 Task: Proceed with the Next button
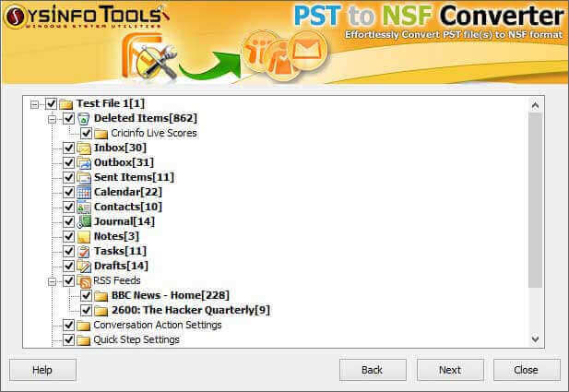click(450, 370)
